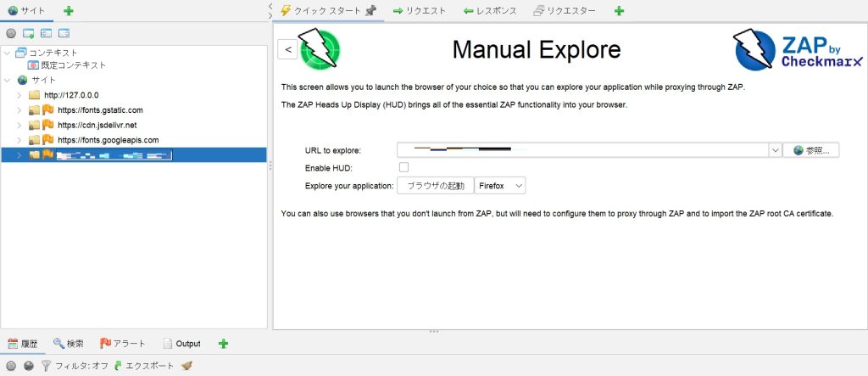Collapse the コンテキスト tree node
This screenshot has width=868, height=376.
coord(7,53)
